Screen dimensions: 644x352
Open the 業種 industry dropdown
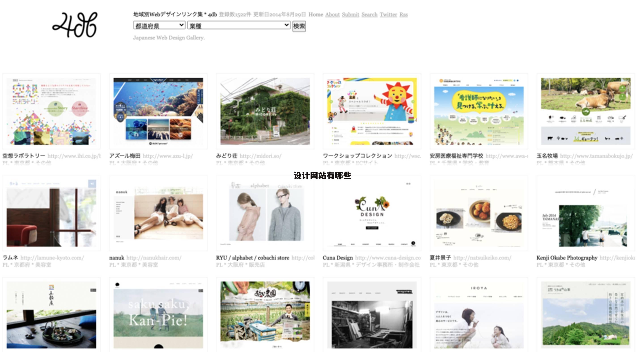(239, 25)
